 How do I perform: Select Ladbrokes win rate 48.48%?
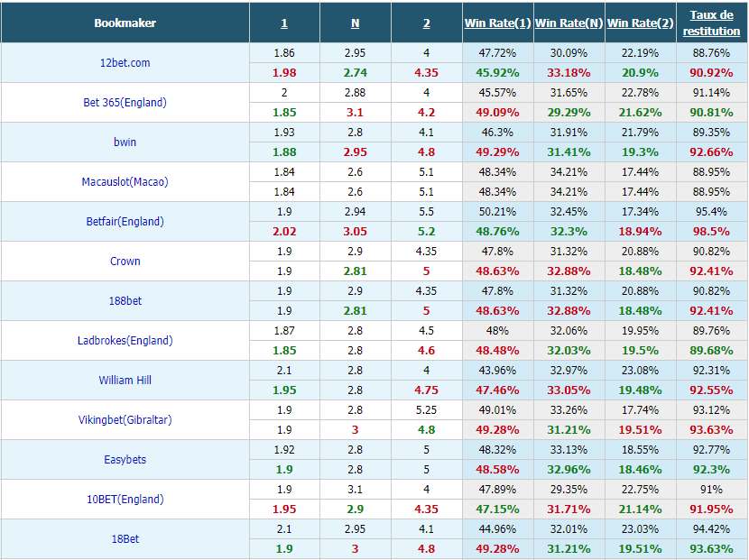pyautogui.click(x=497, y=350)
